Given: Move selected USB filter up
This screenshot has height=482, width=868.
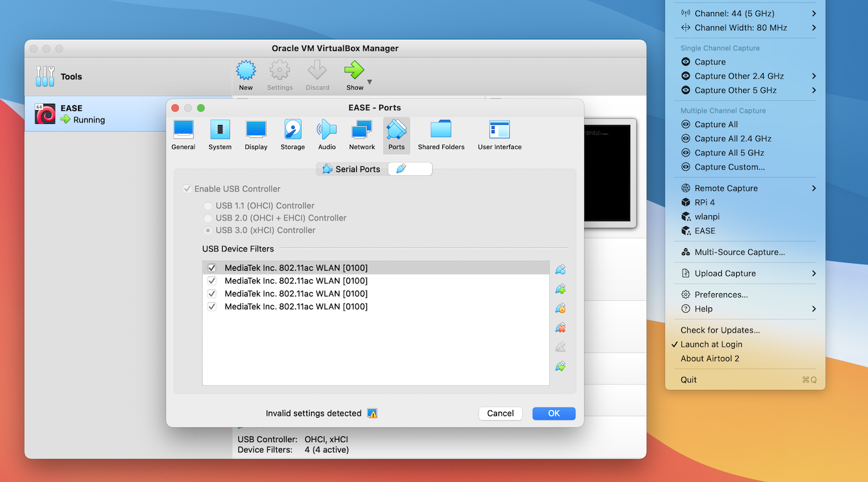Looking at the screenshot, I should point(560,347).
